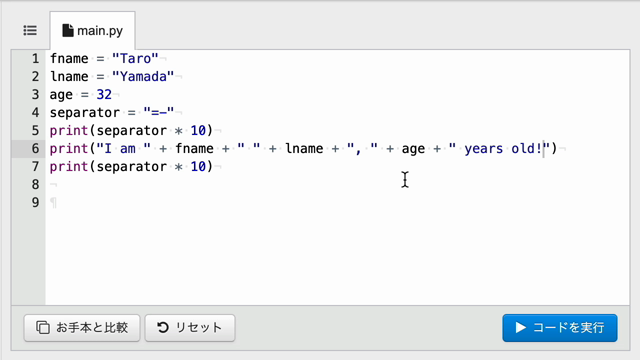
Task: Click the file icon on main.py tab
Action: (68, 31)
